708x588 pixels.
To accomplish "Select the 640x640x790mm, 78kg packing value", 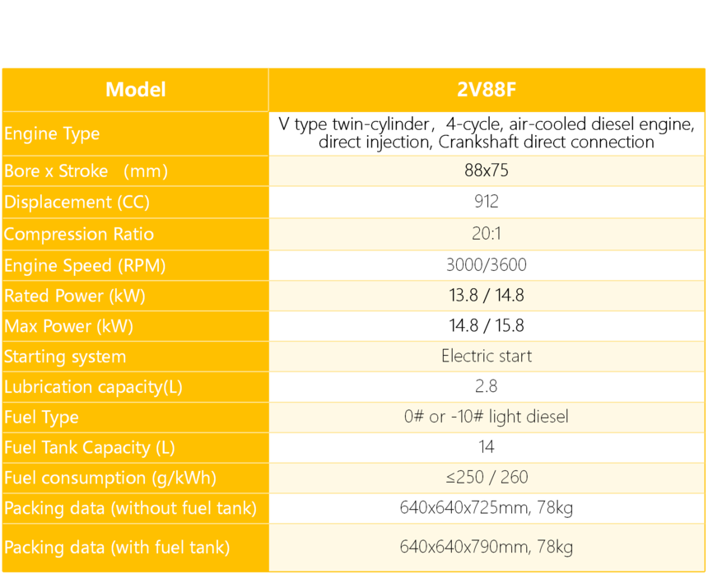I will tap(486, 547).
